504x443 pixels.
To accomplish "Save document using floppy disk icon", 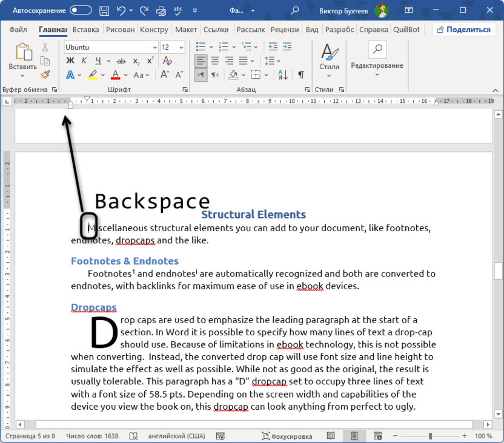I will coord(104,10).
